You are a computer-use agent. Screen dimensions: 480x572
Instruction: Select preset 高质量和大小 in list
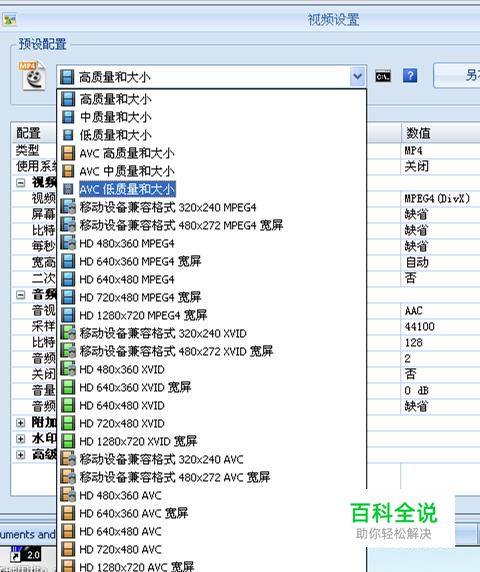click(212, 99)
